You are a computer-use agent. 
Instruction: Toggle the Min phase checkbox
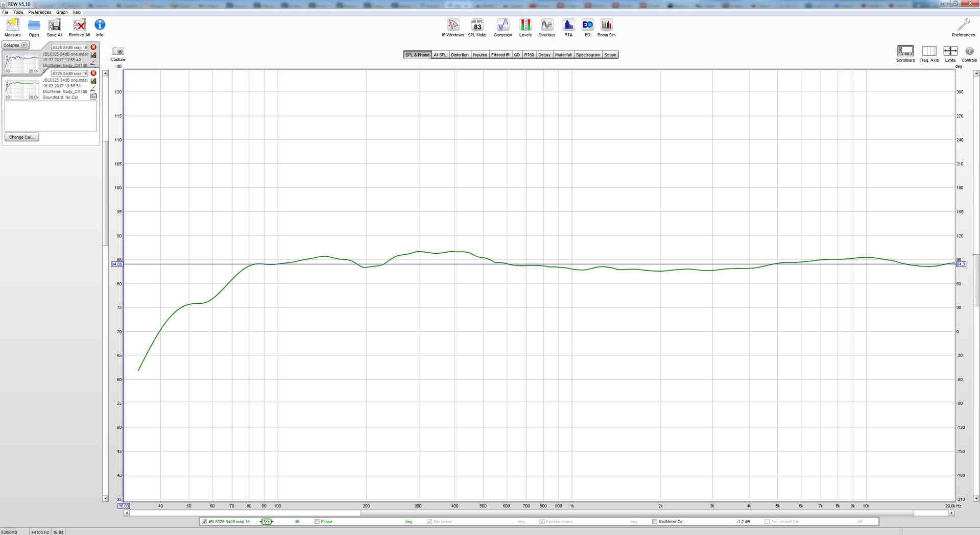point(429,522)
